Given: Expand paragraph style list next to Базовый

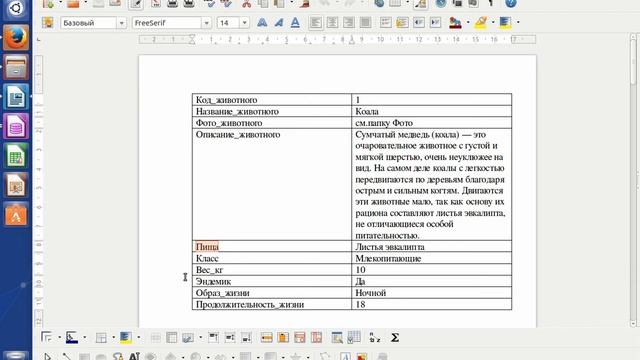Looking at the screenshot, I should click(x=121, y=23).
